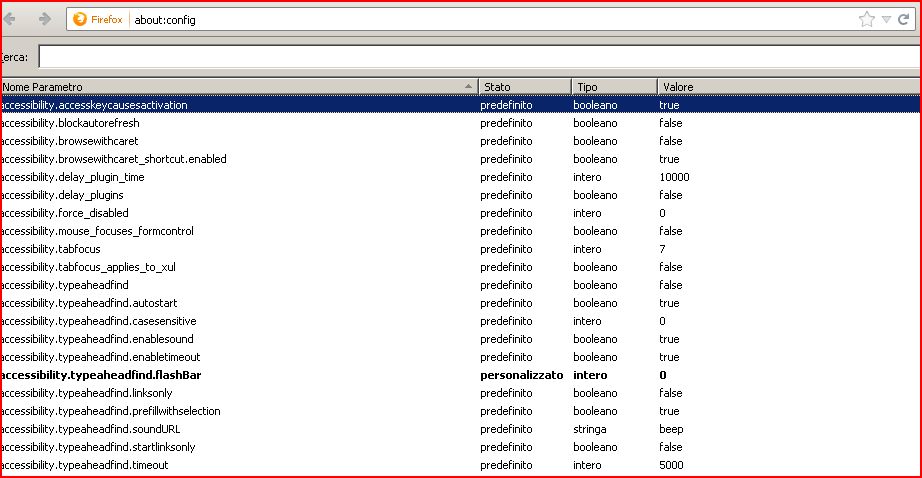Sort by the Valore column header
The image size is (922, 478).
[x=789, y=86]
